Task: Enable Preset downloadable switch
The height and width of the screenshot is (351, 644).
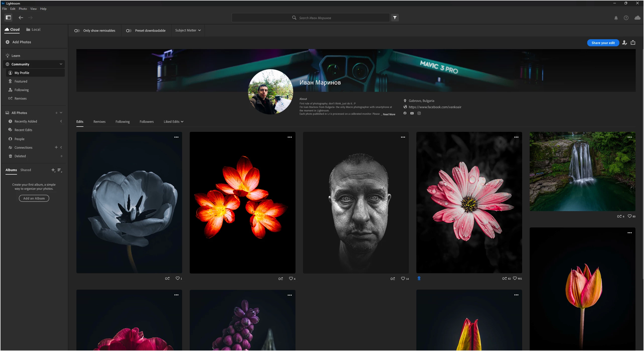Action: point(129,31)
